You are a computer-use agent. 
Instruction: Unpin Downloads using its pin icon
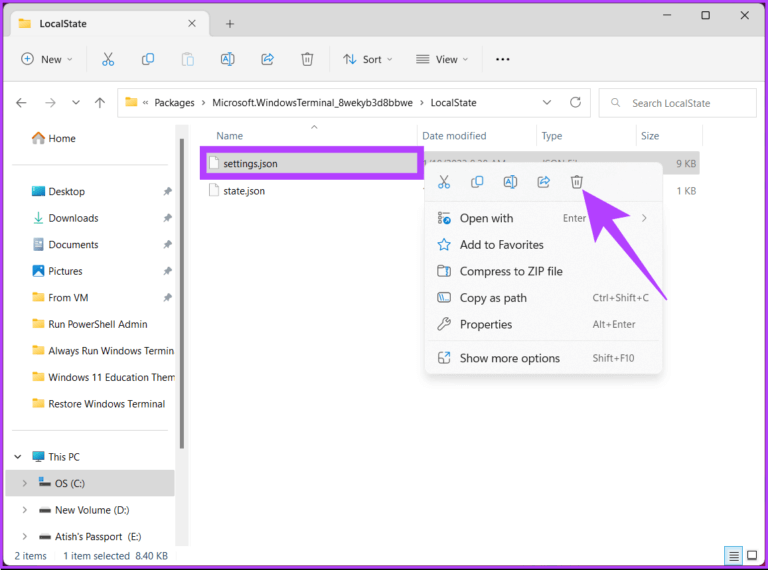(x=168, y=218)
